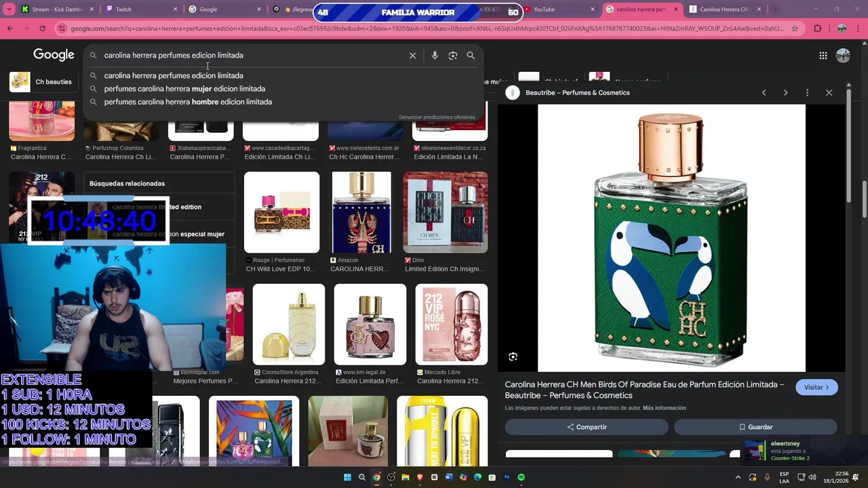Viewport: 868px width, 488px height.
Task: Go back in the browser
Action: tap(9, 28)
